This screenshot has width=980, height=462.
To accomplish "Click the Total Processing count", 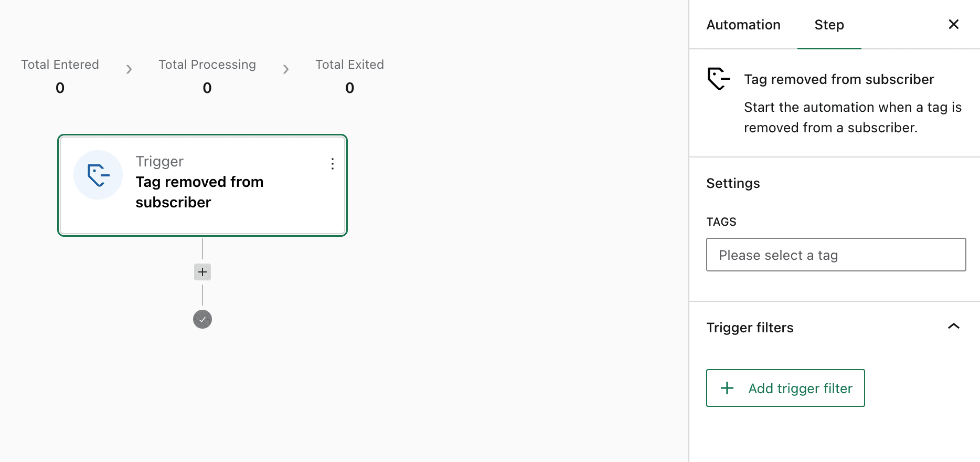I will tap(207, 88).
